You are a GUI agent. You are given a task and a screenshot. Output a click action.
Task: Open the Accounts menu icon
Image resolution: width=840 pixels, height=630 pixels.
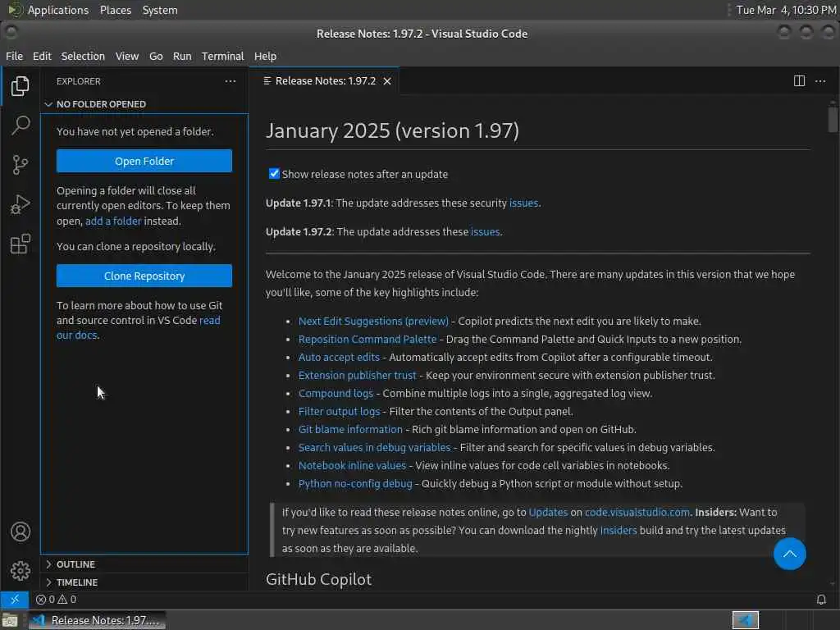tap(21, 532)
